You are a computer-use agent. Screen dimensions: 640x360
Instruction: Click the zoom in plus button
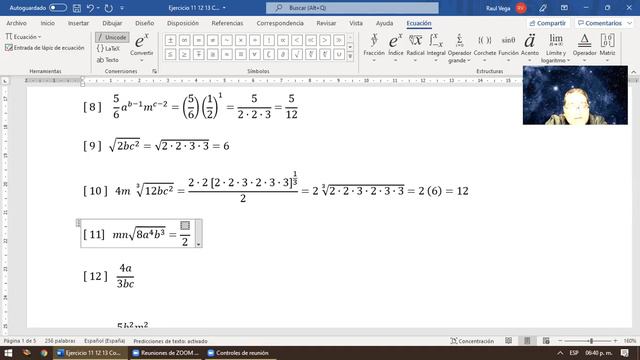[x=616, y=341]
